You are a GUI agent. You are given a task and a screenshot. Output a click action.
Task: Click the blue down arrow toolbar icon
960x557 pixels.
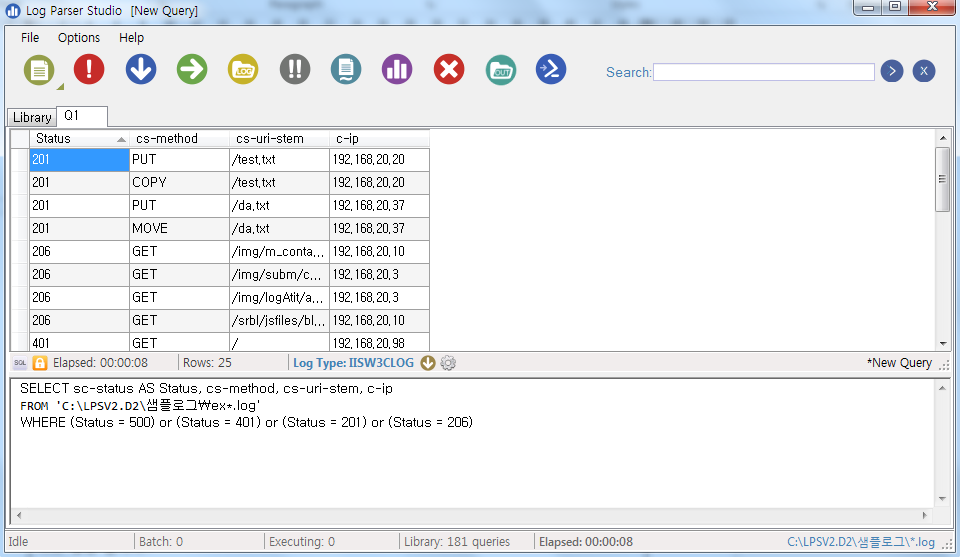coord(141,69)
